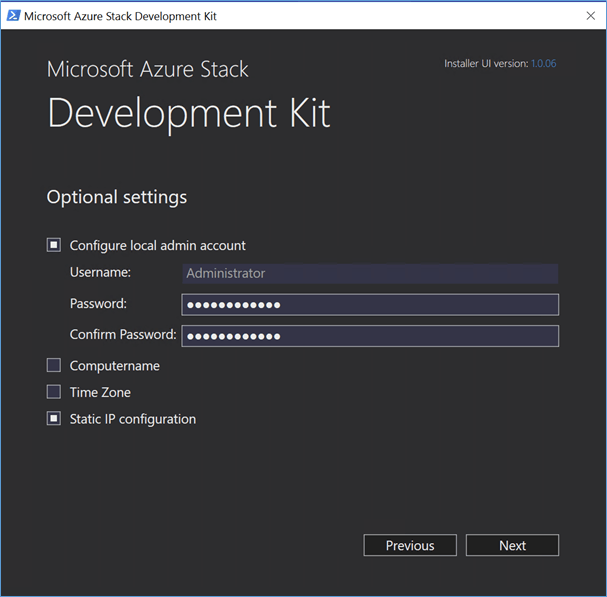Focus the Confirm Password input field
The height and width of the screenshot is (597, 607).
click(x=370, y=336)
